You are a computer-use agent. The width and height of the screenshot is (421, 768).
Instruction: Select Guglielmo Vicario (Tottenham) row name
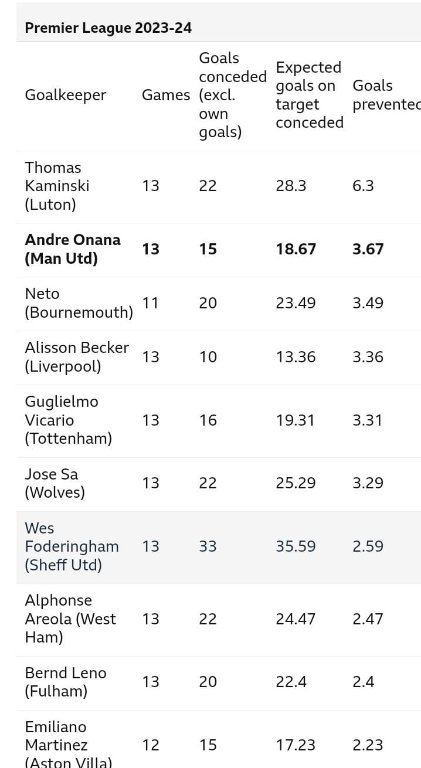(x=69, y=420)
